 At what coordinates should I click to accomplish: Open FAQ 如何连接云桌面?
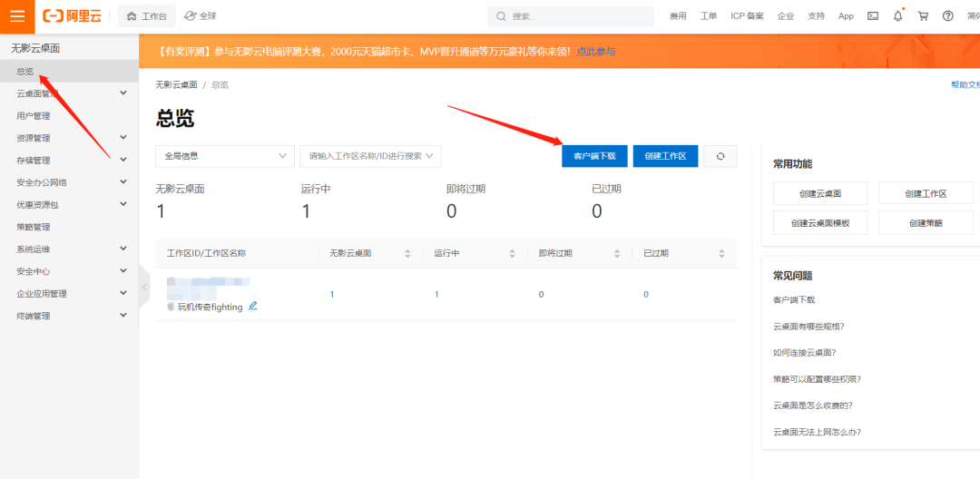(x=804, y=352)
